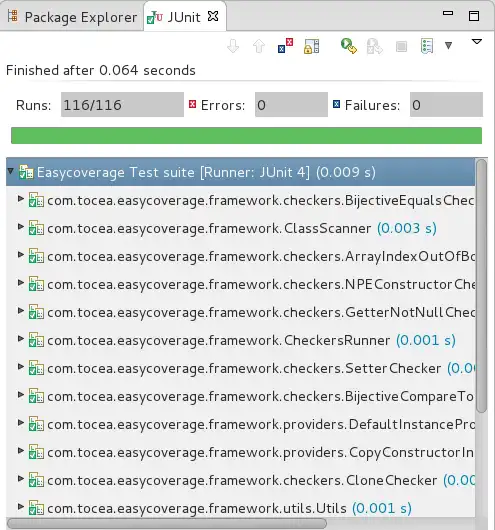Open test run history icon
The height and width of the screenshot is (530, 495).
coord(427,46)
